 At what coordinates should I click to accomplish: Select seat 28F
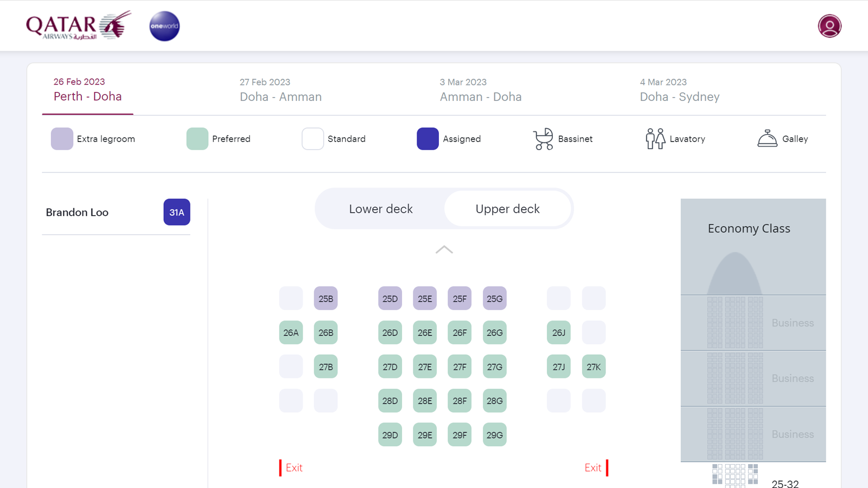click(x=459, y=401)
